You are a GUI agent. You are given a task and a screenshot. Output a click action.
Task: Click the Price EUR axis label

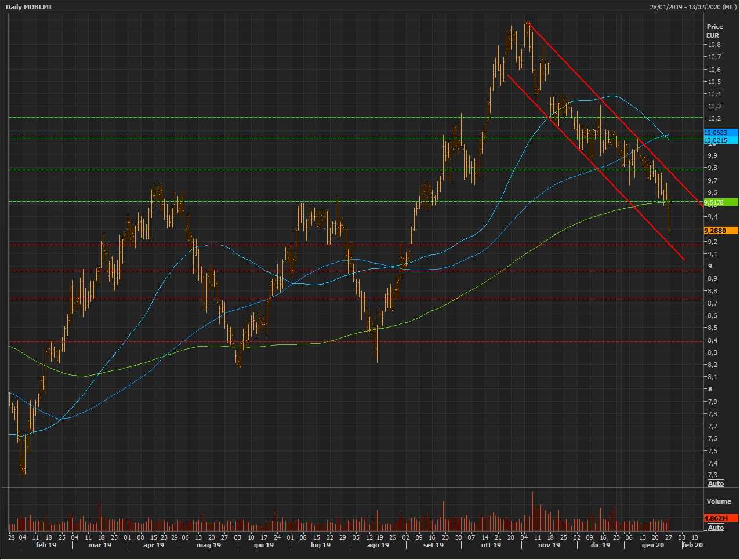tap(714, 31)
